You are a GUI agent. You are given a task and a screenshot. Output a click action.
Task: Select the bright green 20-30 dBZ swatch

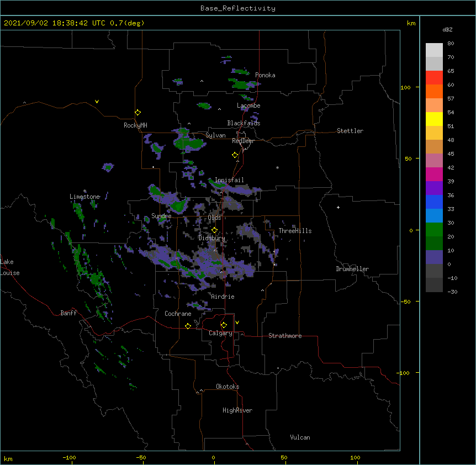(434, 230)
